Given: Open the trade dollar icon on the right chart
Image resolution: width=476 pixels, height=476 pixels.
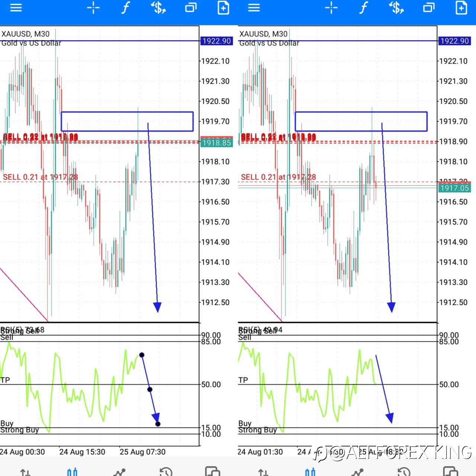Looking at the screenshot, I should point(396,8).
